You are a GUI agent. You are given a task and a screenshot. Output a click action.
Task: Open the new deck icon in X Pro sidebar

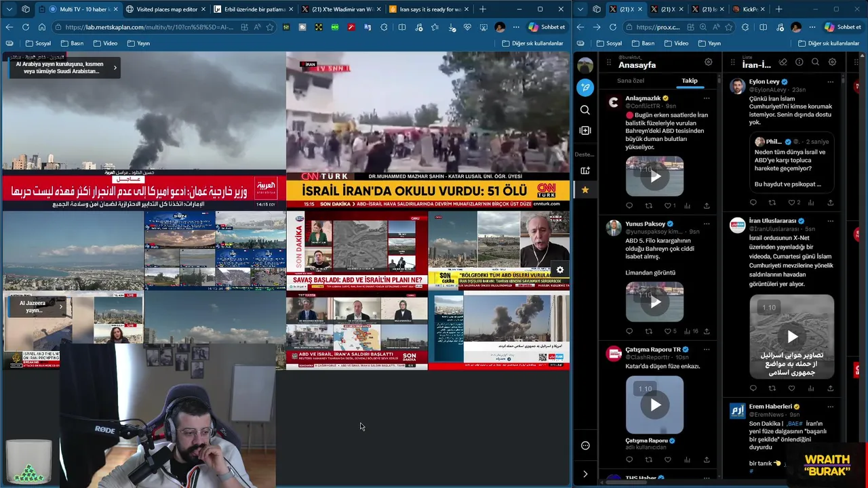585,171
